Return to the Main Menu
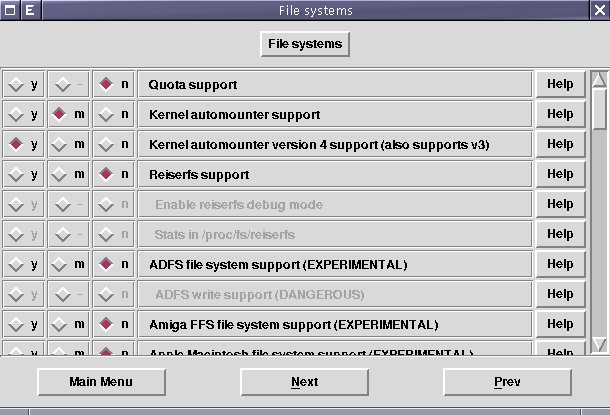 (x=101, y=382)
